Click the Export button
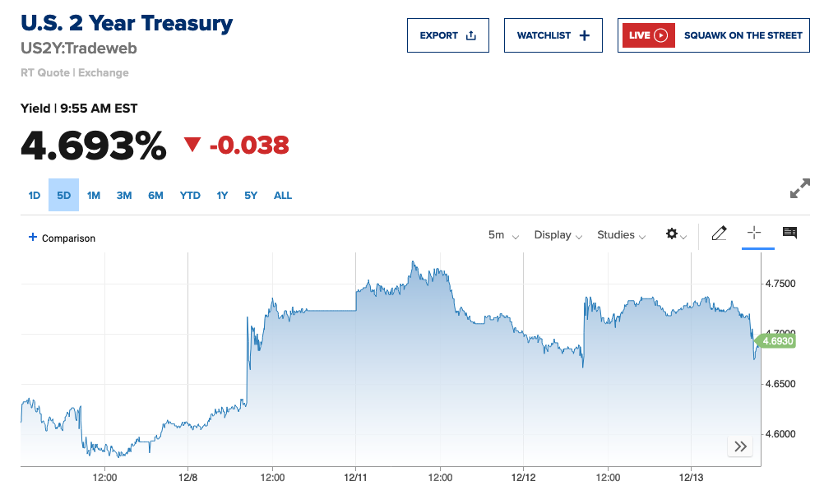824x504 pixels. (448, 35)
